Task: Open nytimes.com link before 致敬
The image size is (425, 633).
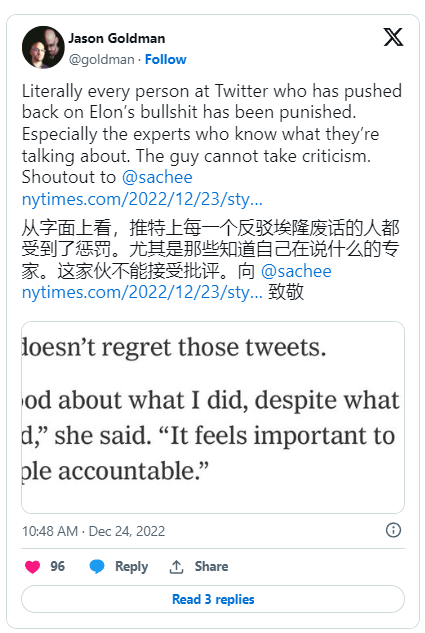Action: click(x=142, y=292)
